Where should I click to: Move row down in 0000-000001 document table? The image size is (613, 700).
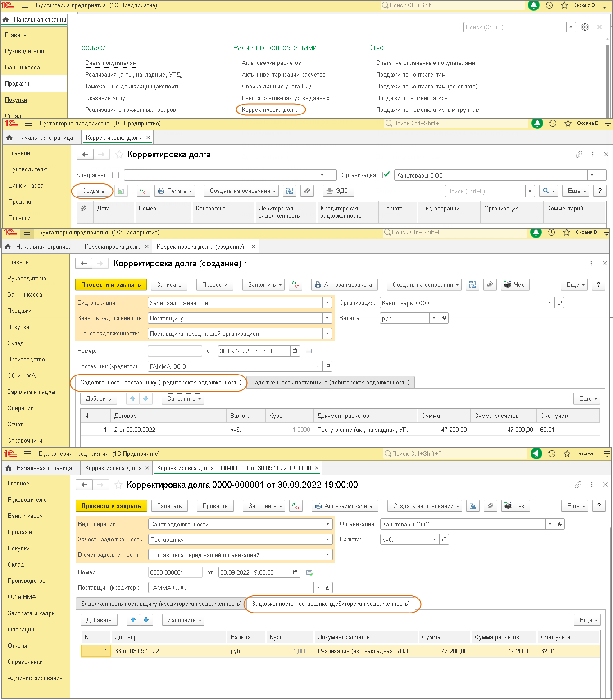tap(146, 620)
